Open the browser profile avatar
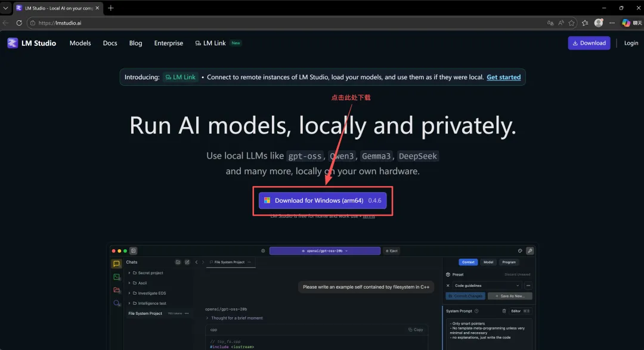This screenshot has height=350, width=644. coord(599,23)
